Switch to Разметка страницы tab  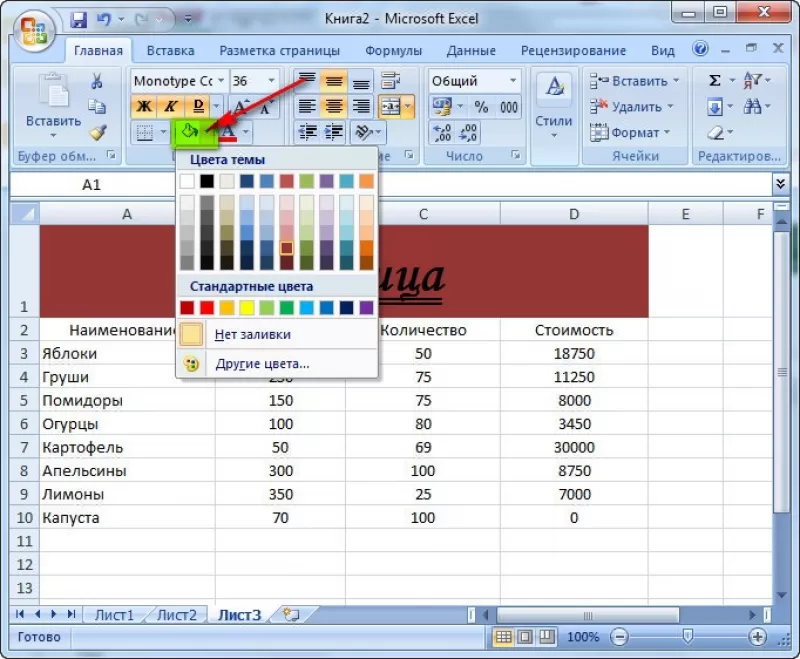point(280,50)
